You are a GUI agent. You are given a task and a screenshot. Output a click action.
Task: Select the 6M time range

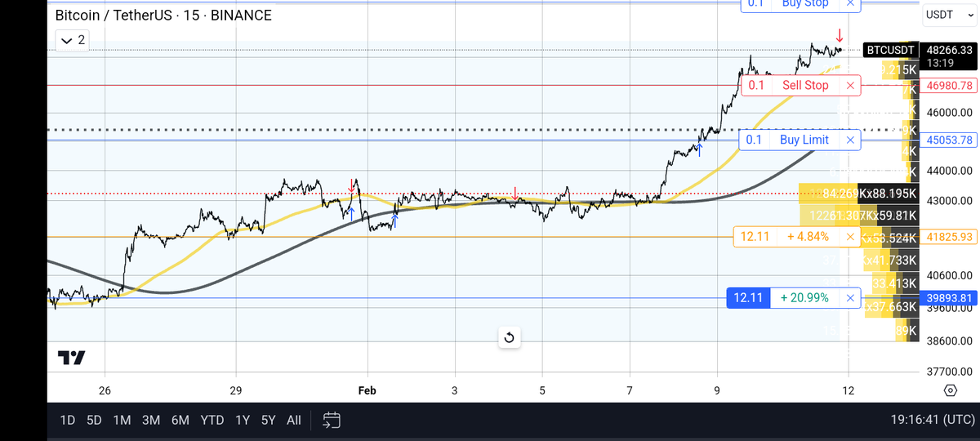click(180, 421)
